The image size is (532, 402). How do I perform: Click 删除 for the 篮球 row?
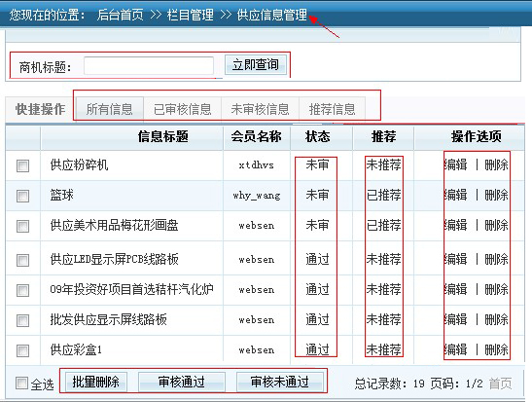[x=496, y=195]
